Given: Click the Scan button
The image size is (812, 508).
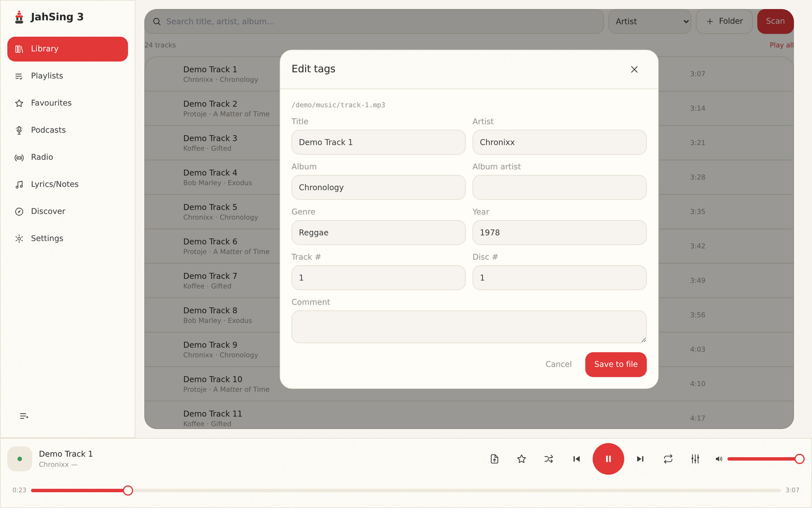Looking at the screenshot, I should 775,21.
